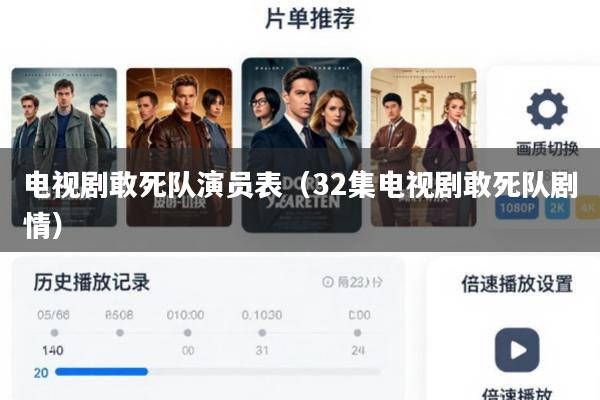Select the 1080P quality option
The width and height of the screenshot is (600, 400).
tap(517, 207)
